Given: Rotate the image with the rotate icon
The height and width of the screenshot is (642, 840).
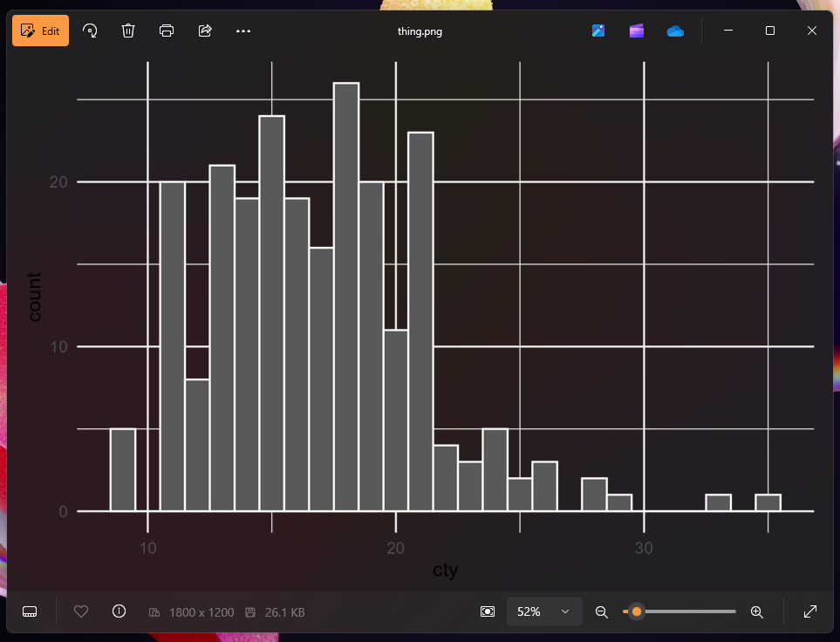Looking at the screenshot, I should coord(90,31).
